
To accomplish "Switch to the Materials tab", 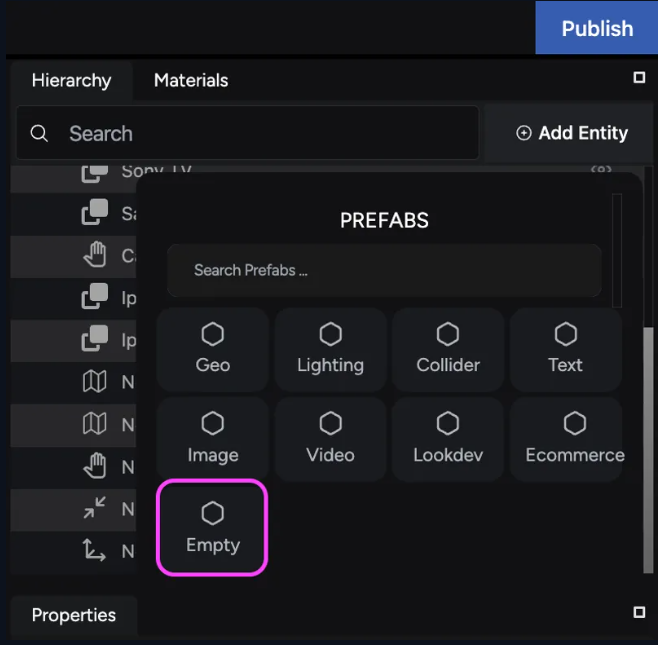I will tap(191, 80).
